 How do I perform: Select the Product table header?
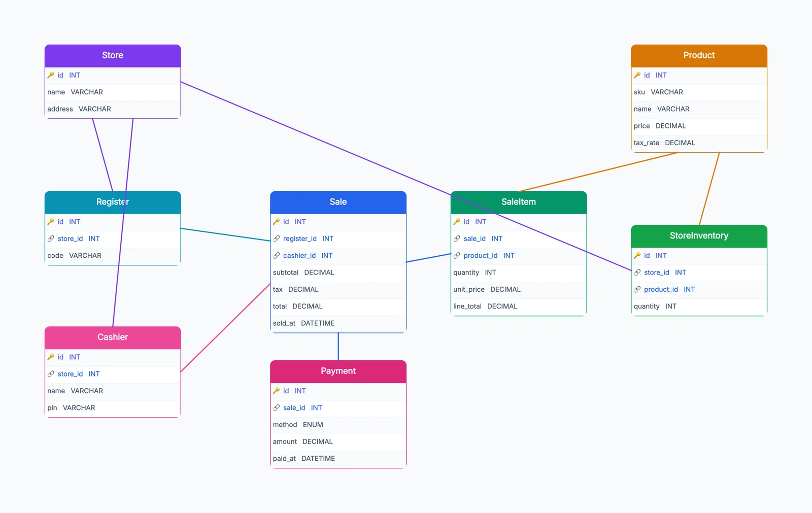click(x=699, y=56)
